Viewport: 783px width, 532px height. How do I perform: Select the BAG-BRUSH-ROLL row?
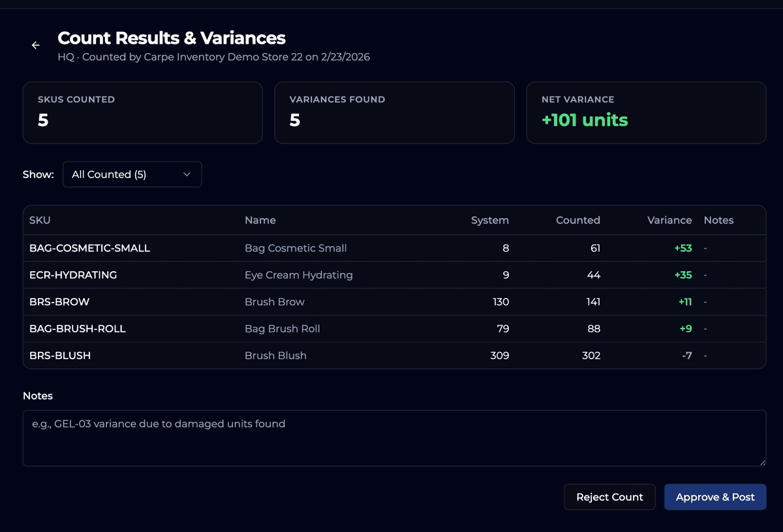coord(261,329)
